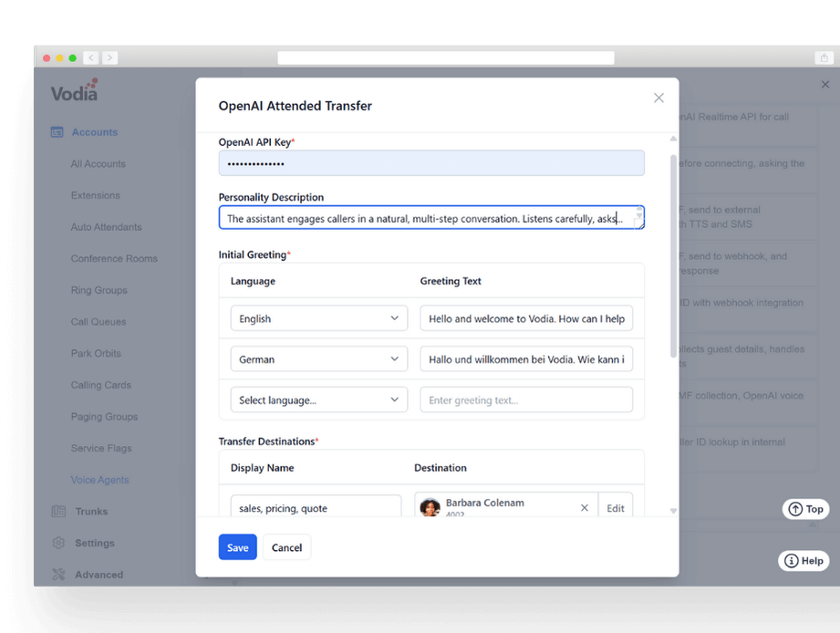Open Settings via the gear icon
The height and width of the screenshot is (633, 840).
click(57, 543)
